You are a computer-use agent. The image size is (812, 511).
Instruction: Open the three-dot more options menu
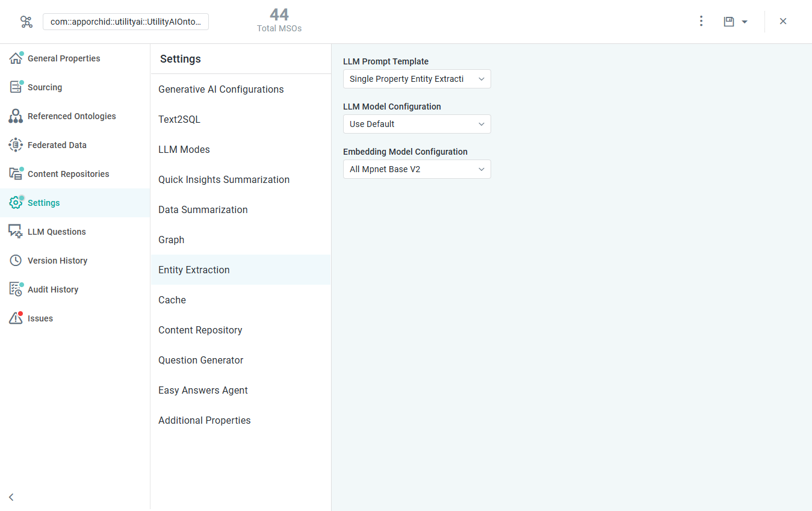click(x=701, y=21)
